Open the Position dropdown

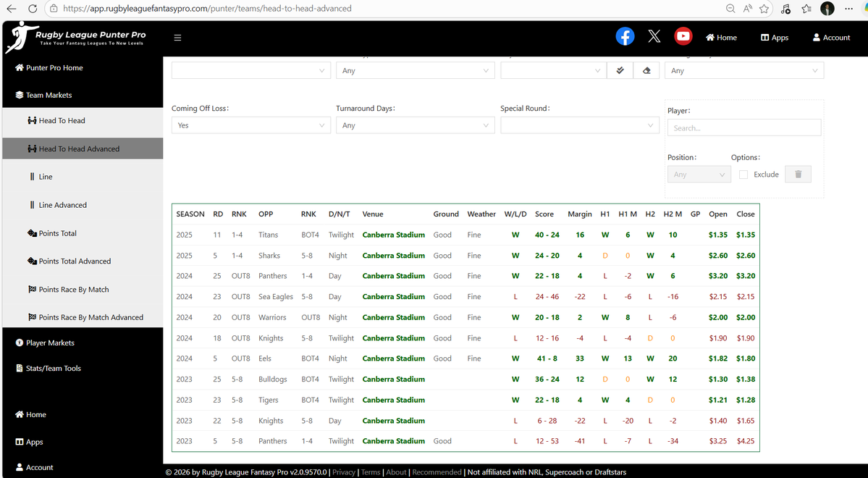click(699, 175)
